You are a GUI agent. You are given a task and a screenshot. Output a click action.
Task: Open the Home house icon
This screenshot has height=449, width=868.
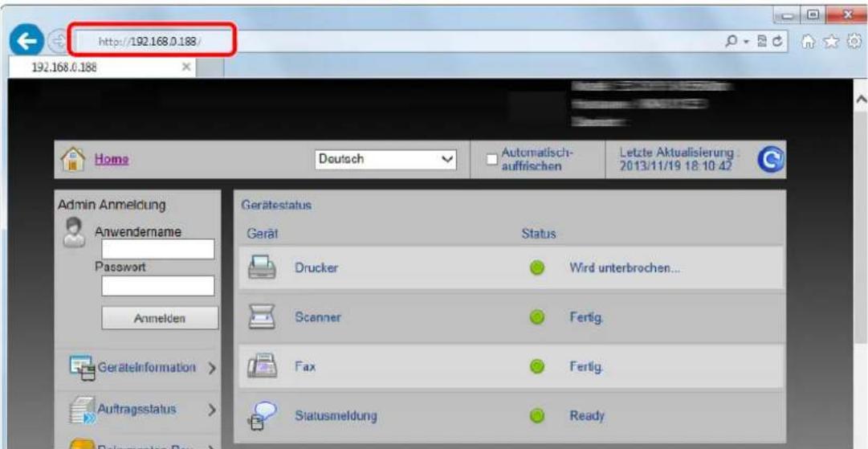click(x=75, y=160)
